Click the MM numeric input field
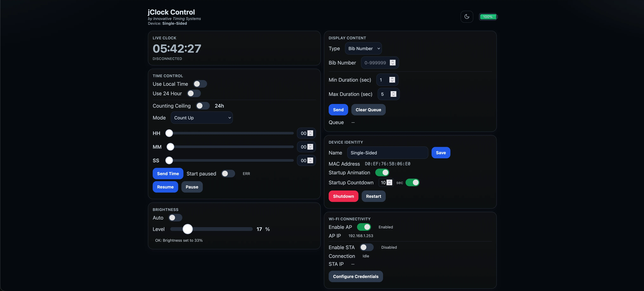The height and width of the screenshot is (291, 644). click(306, 147)
